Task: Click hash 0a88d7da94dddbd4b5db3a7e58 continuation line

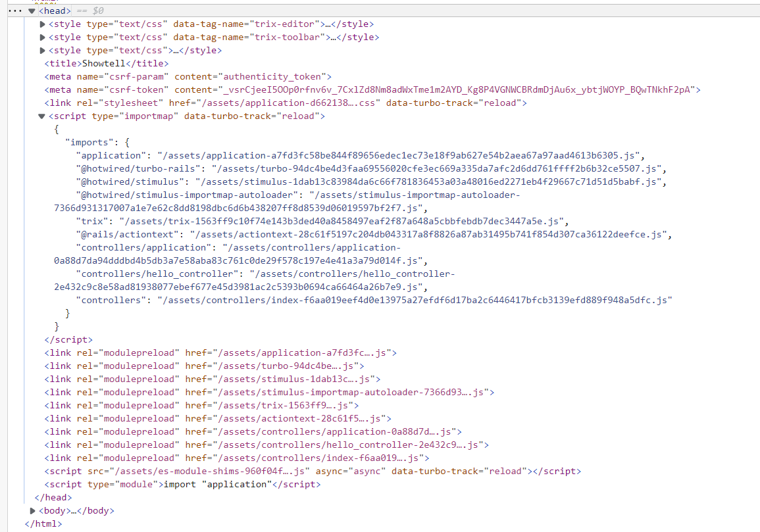Action: pos(241,260)
